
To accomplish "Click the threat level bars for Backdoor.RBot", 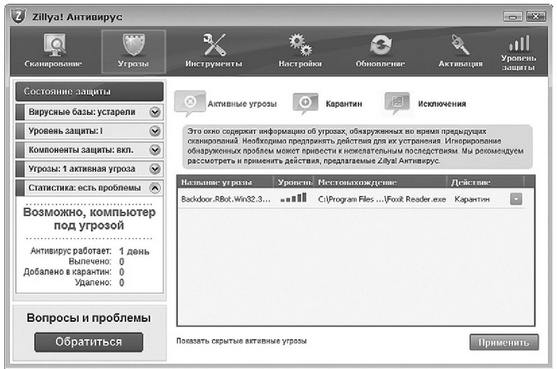I will pos(293,198).
